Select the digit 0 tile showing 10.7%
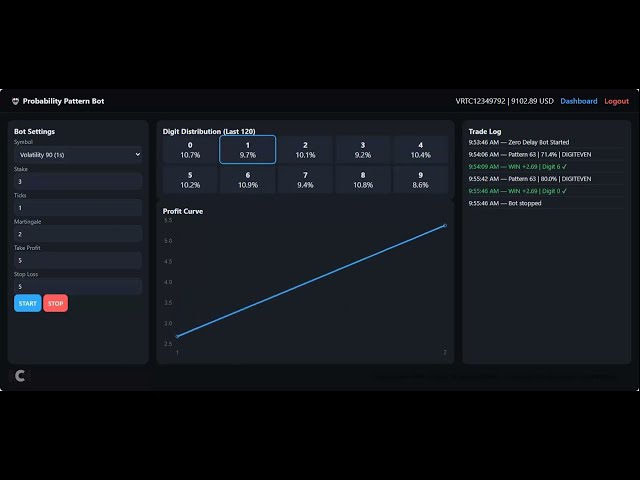Screen dimensions: 640x480 (190, 150)
